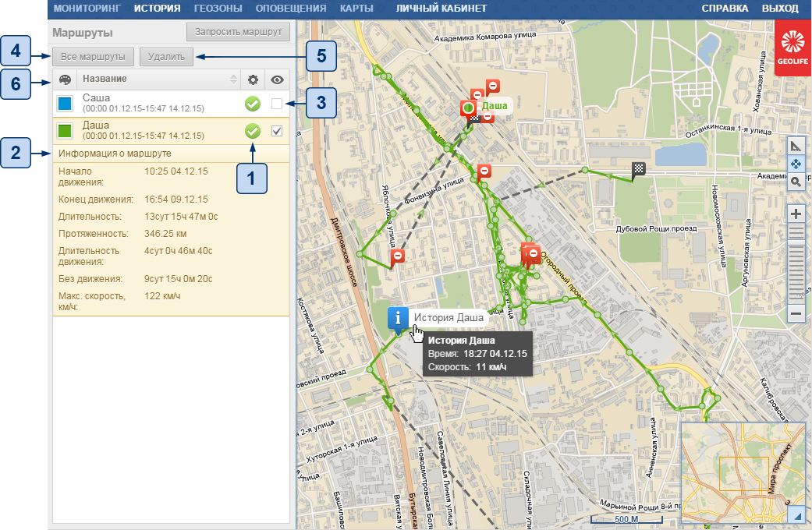Click the История Даша map label
The height and width of the screenshot is (530, 812).
pyautogui.click(x=449, y=318)
